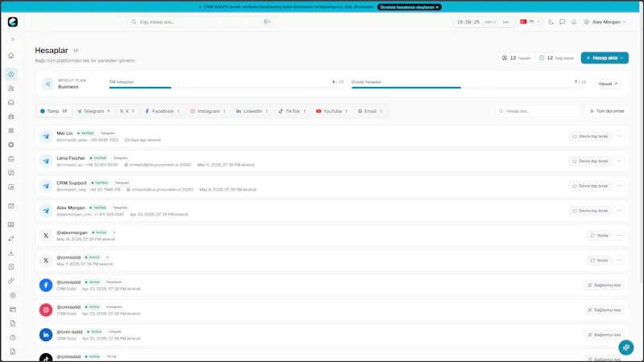Open more options for Mei Lin row
644x362 pixels.
(x=619, y=136)
